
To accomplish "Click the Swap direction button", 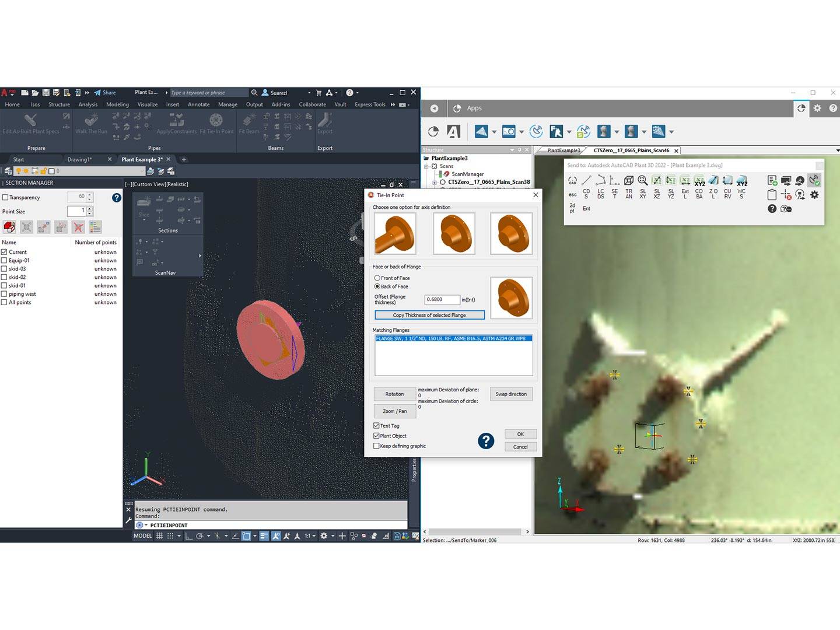I will [511, 394].
